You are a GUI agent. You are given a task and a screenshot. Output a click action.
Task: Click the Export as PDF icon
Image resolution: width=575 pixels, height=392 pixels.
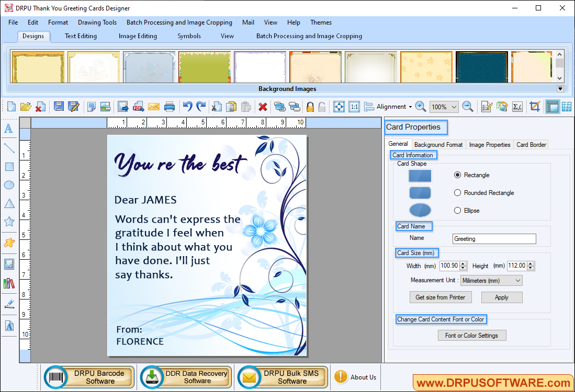click(138, 107)
